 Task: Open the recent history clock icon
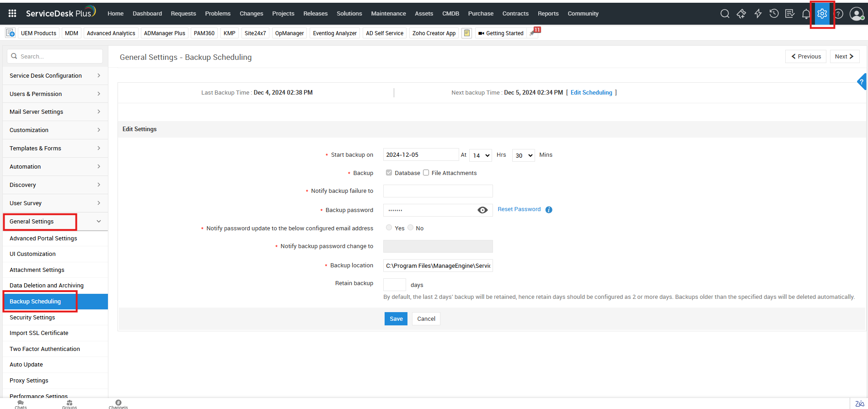pos(774,14)
